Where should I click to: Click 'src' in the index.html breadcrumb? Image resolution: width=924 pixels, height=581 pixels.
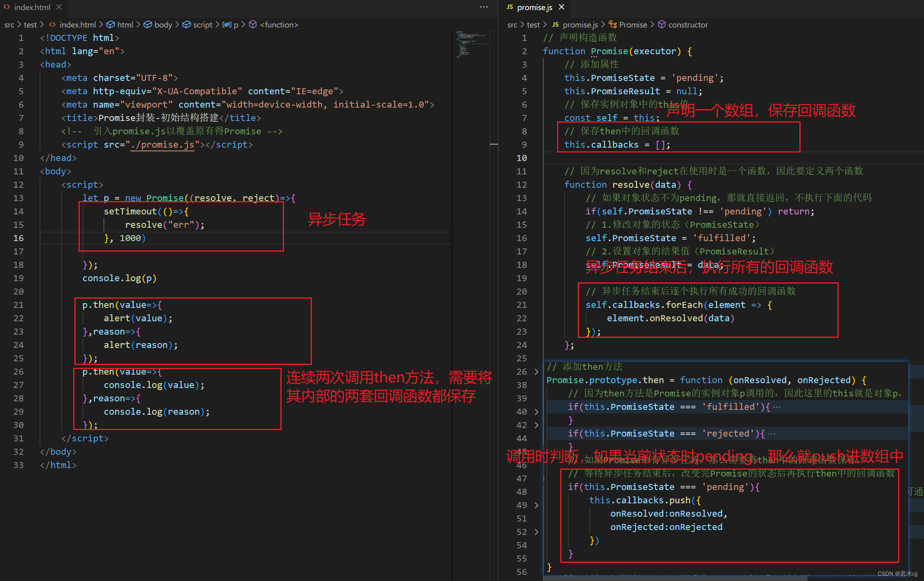9,25
